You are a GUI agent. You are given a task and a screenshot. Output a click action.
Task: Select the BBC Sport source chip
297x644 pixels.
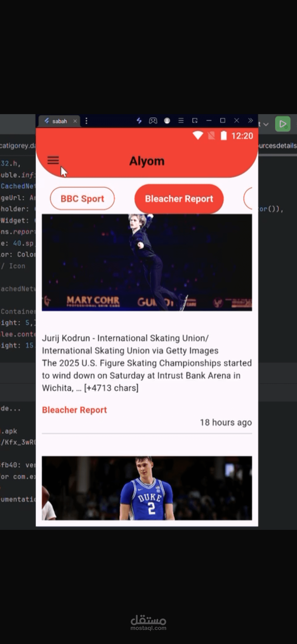tap(82, 199)
